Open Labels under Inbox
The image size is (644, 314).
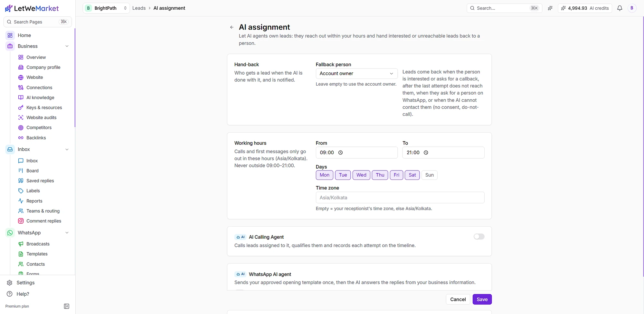tap(33, 191)
